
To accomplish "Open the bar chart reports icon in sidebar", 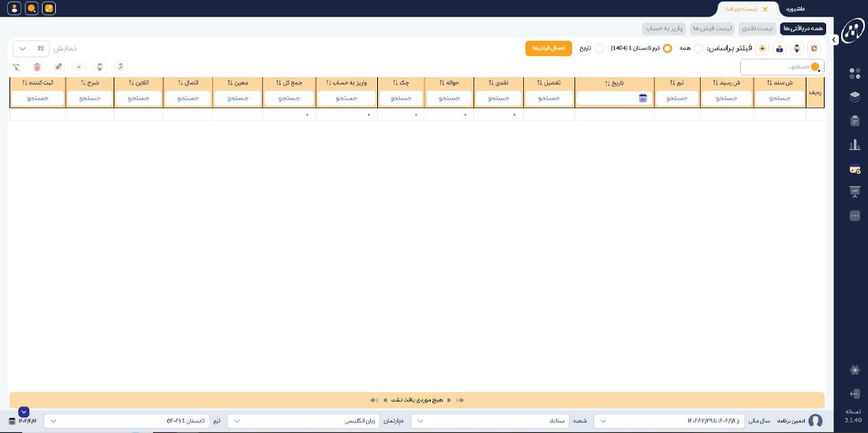I will [x=854, y=144].
